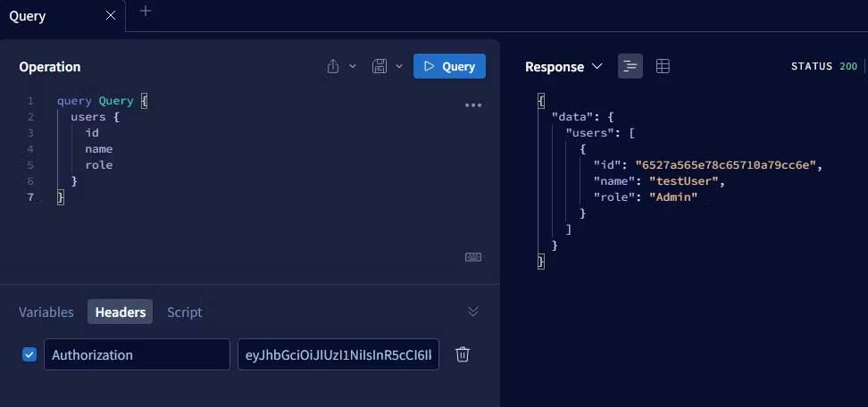Add a new tab with the plus icon
Image resolution: width=868 pixels, height=407 pixels.
coord(146,11)
